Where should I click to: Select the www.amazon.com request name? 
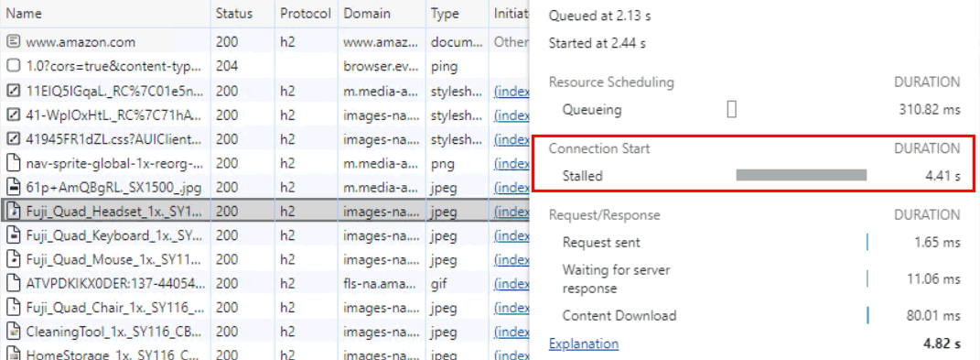pos(81,42)
